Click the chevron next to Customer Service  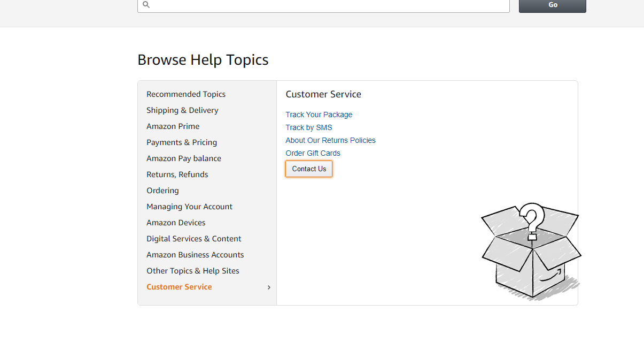pyautogui.click(x=269, y=287)
